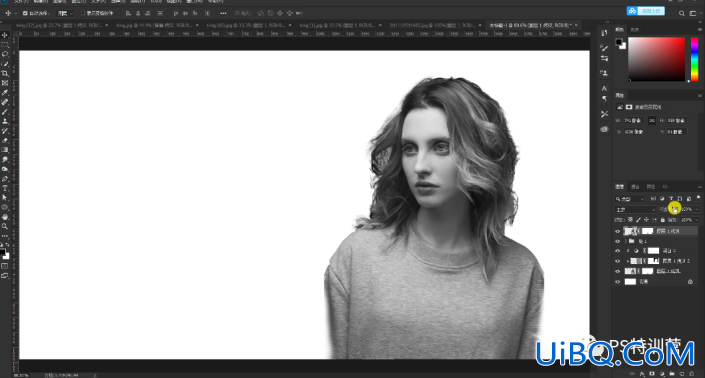Select the Gradient tool

5,150
